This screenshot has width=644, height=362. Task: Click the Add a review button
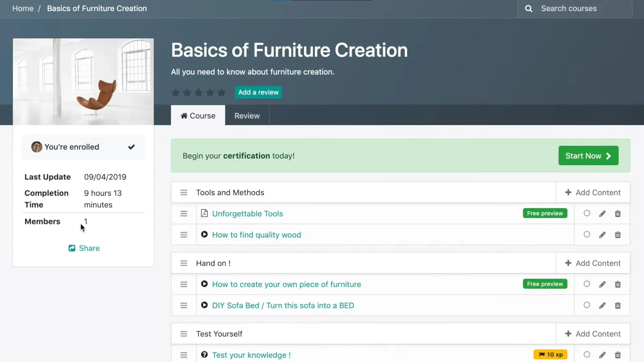pos(258,93)
